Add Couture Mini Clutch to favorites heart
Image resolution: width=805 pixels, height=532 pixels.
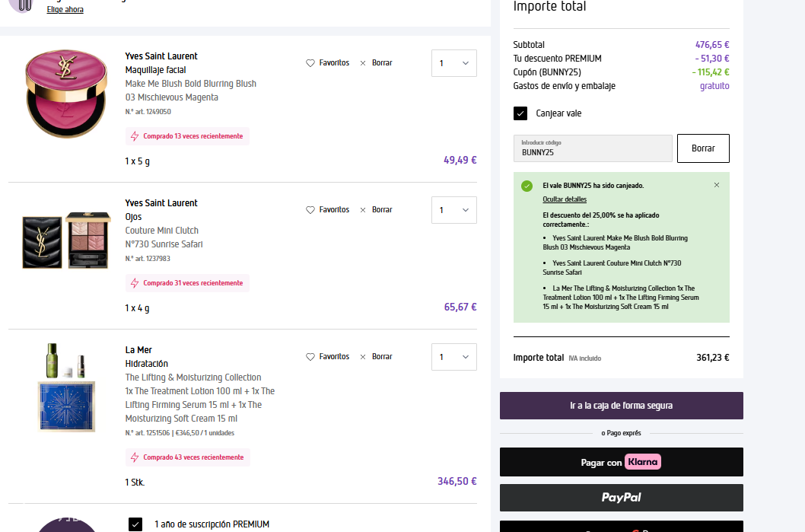coord(310,210)
